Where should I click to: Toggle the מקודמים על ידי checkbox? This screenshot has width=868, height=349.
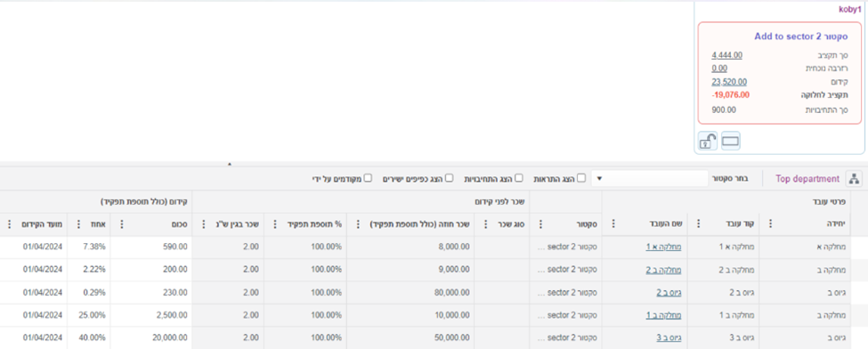[x=369, y=178]
